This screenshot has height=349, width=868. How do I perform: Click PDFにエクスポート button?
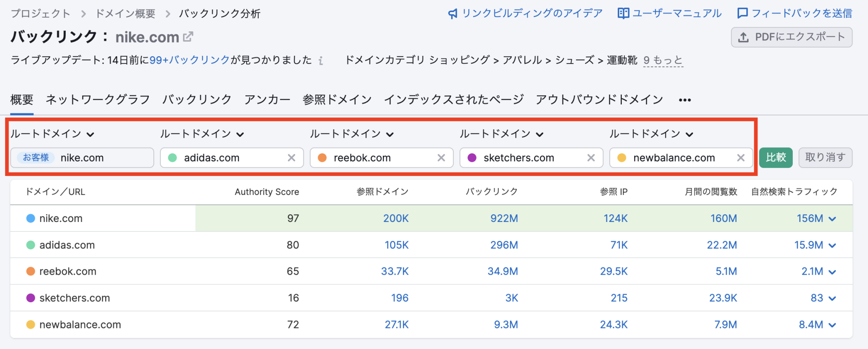[x=792, y=37]
